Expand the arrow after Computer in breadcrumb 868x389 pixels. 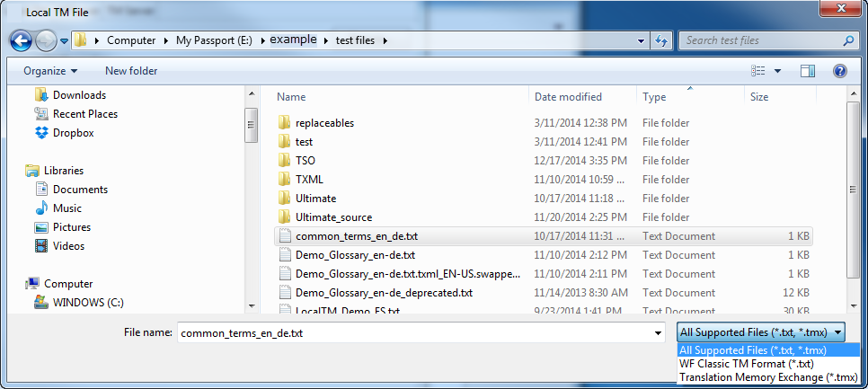click(166, 40)
